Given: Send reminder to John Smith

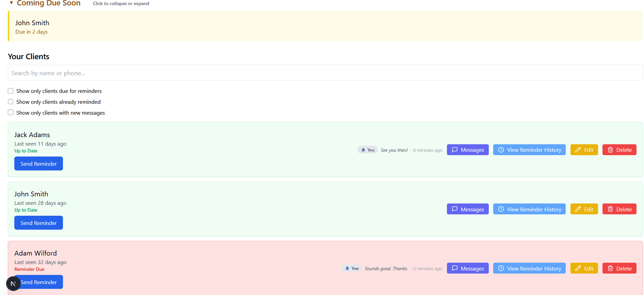Looking at the screenshot, I should point(38,223).
